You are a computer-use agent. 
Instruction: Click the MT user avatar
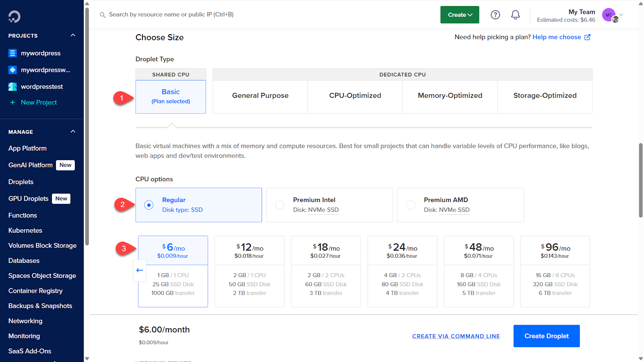[609, 15]
